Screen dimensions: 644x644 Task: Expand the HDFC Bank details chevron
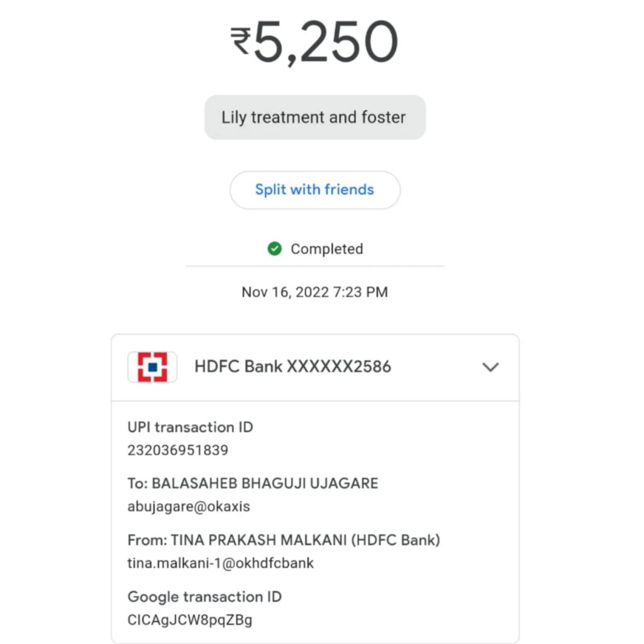point(490,367)
